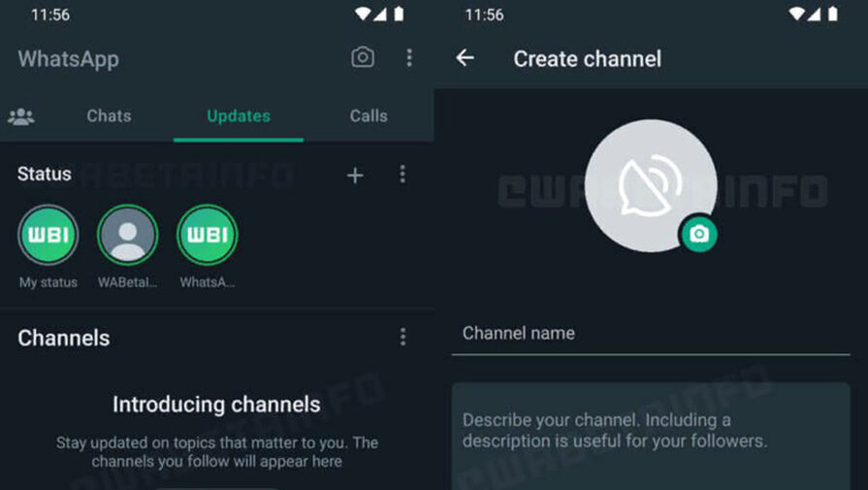Viewport: 868px width, 490px height.
Task: Open the Communities people icon tab
Action: pos(21,116)
